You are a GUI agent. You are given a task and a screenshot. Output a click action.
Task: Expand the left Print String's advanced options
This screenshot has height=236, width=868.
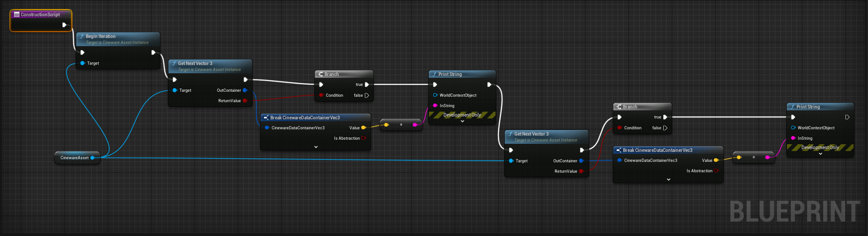462,121
